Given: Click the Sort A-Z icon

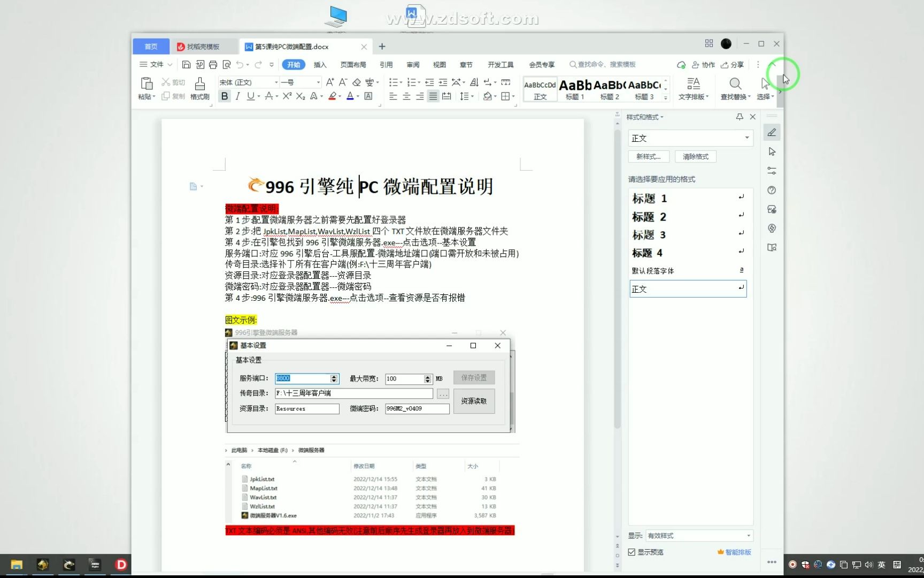Looking at the screenshot, I should point(474,82).
